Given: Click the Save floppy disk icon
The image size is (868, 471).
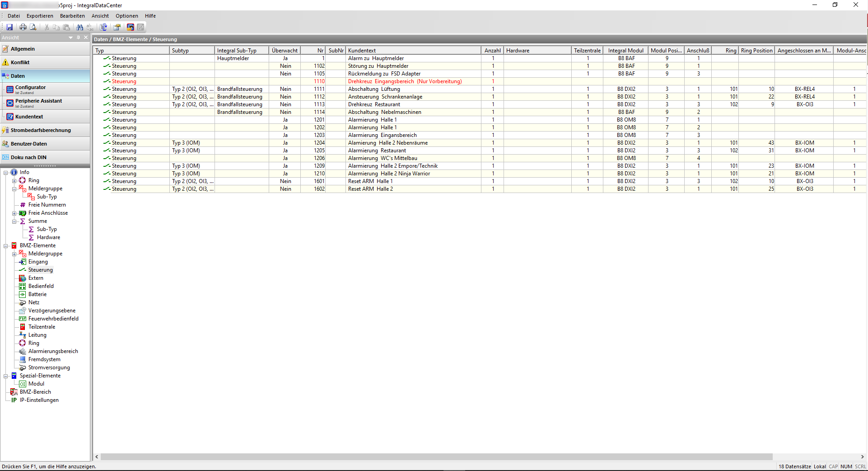Looking at the screenshot, I should pyautogui.click(x=9, y=27).
